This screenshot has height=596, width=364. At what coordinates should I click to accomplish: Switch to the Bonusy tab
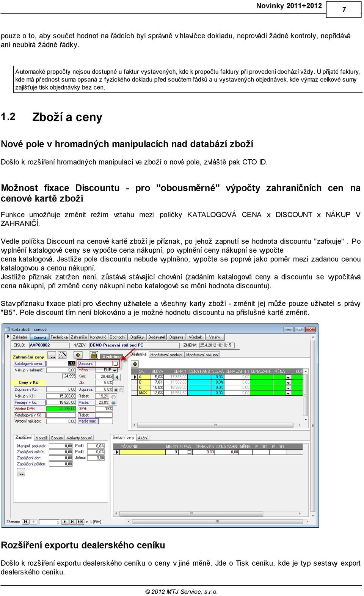pos(57,438)
